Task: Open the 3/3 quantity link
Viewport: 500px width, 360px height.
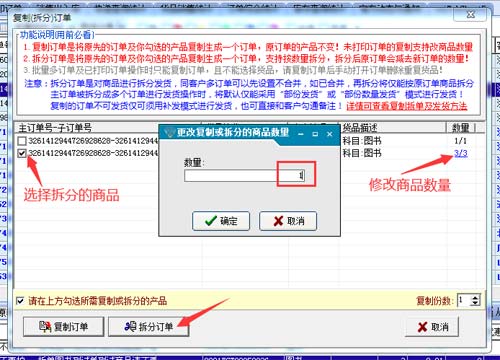Action: [461, 153]
